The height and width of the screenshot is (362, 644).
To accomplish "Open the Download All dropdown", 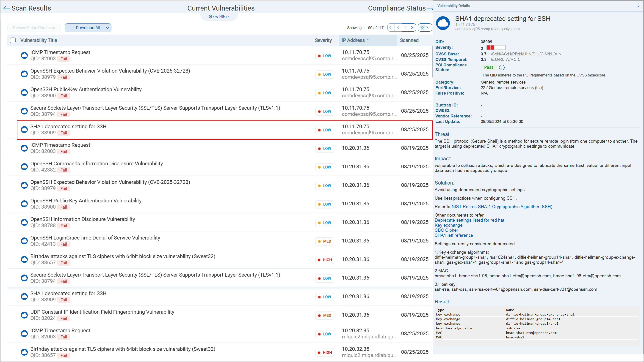I will tap(108, 28).
